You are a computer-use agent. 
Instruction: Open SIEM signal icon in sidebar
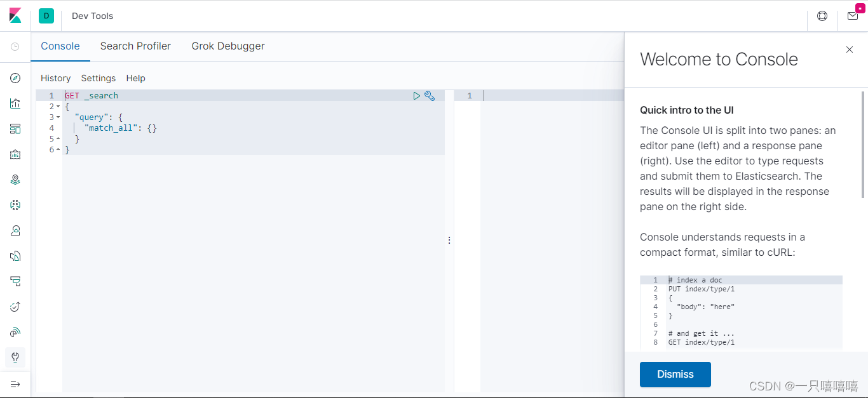[15, 332]
